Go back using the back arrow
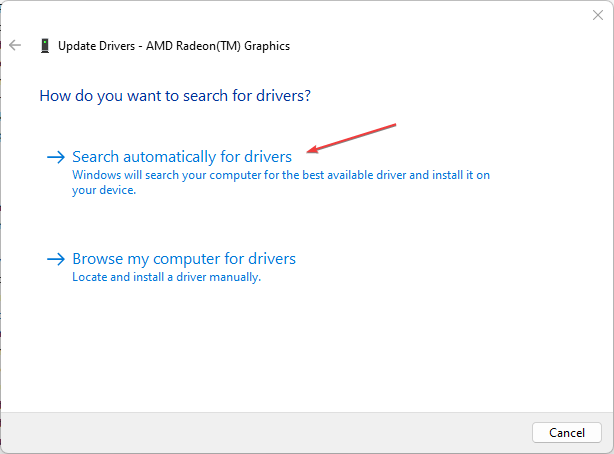Screen dimensions: 614x454 point(15,45)
